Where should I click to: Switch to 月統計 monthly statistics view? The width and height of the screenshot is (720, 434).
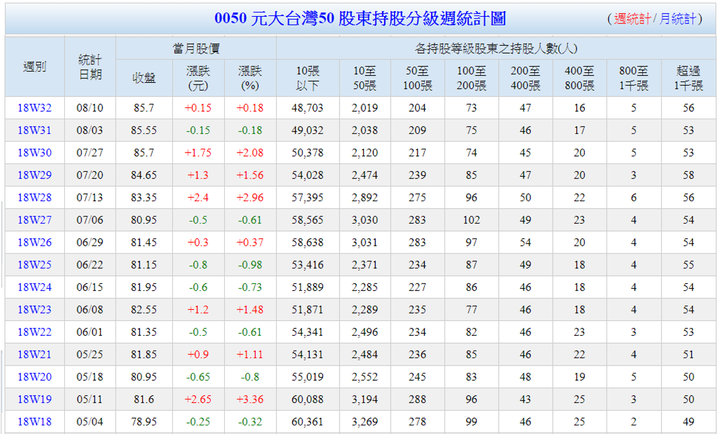tap(678, 19)
